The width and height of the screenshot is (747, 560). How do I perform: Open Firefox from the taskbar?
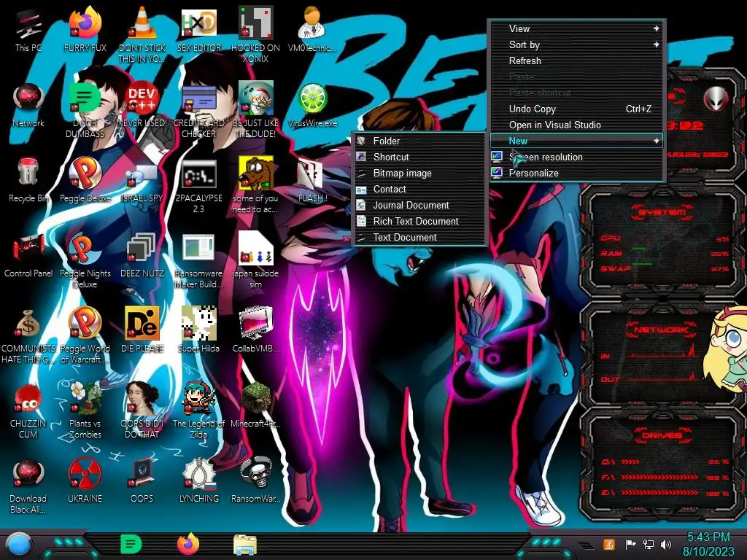pyautogui.click(x=187, y=544)
